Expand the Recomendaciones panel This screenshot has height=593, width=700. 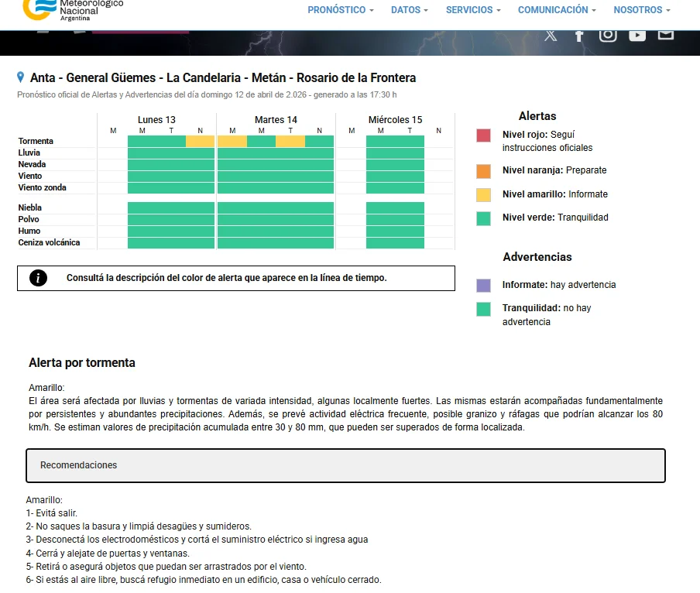pyautogui.click(x=345, y=465)
